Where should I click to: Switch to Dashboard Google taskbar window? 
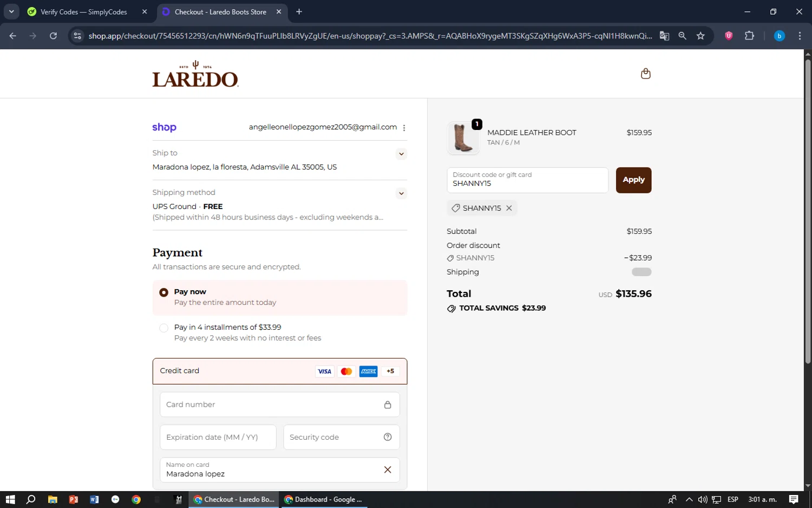point(324,499)
